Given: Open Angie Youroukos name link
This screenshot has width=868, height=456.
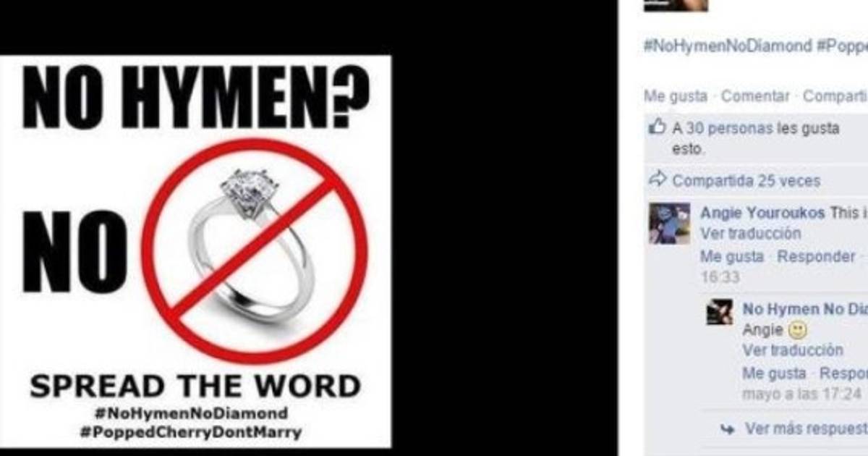Looking at the screenshot, I should [762, 213].
